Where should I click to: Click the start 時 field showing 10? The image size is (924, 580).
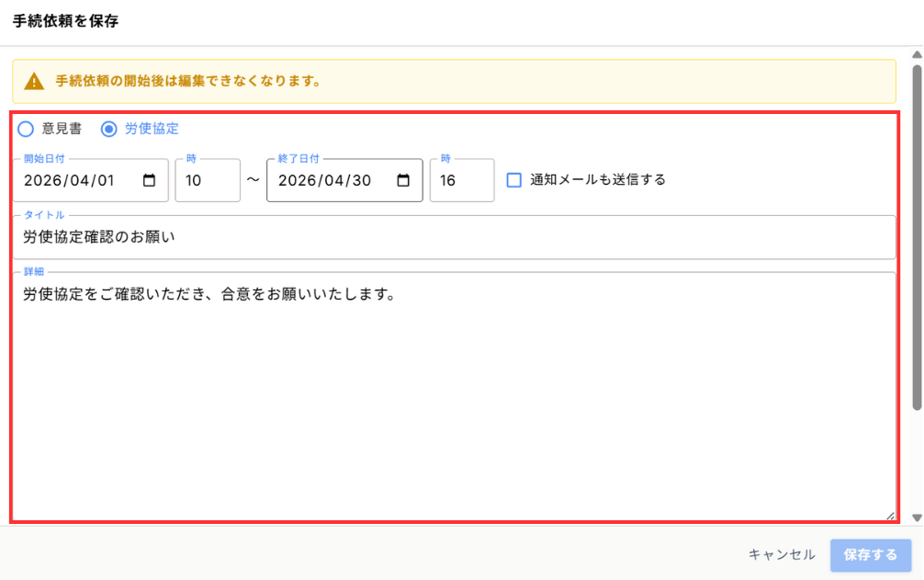pyautogui.click(x=208, y=181)
